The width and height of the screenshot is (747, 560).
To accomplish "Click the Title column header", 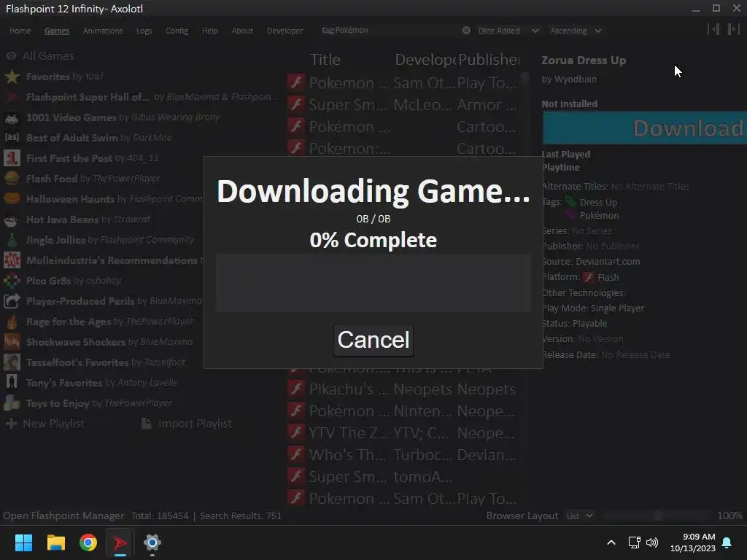I will point(325,60).
